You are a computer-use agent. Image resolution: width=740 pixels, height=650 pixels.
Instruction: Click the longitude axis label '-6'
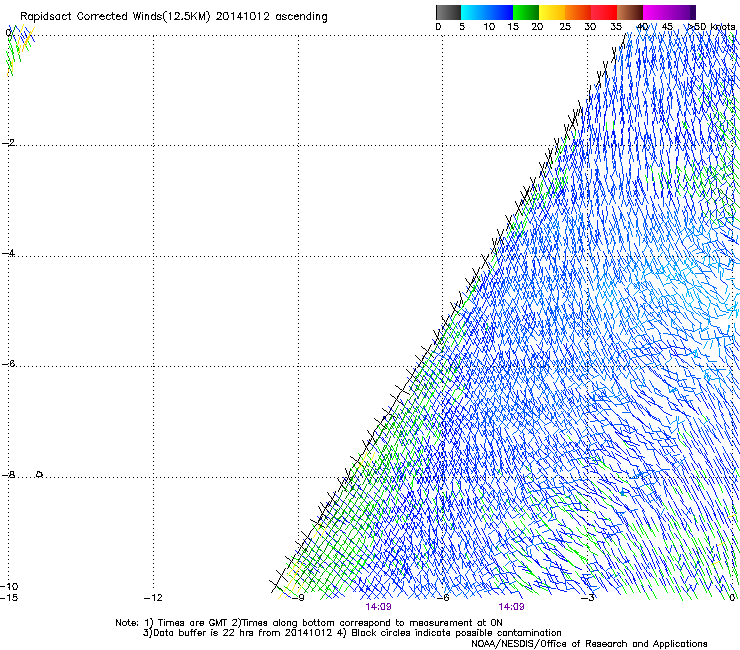pos(443,598)
